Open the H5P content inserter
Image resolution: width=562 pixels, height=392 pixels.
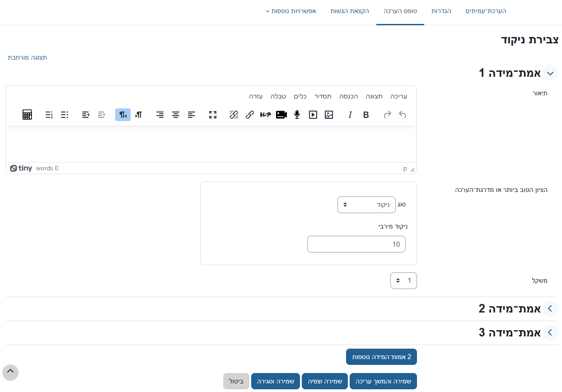tap(266, 115)
